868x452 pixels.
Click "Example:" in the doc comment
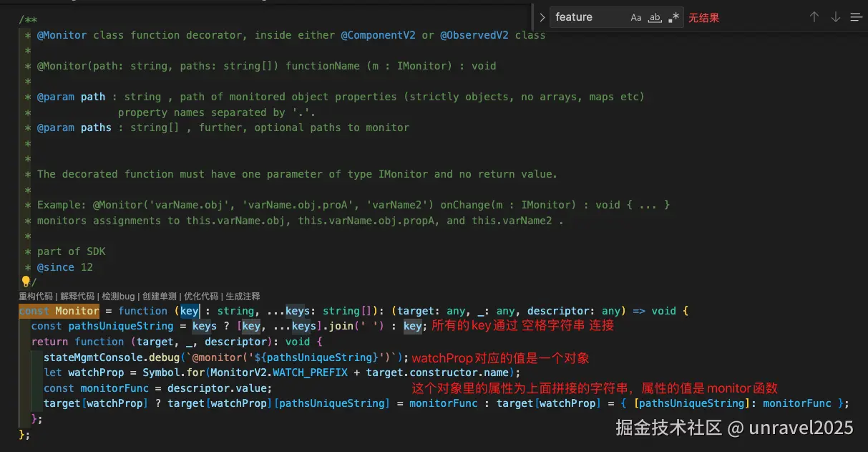[62, 205]
